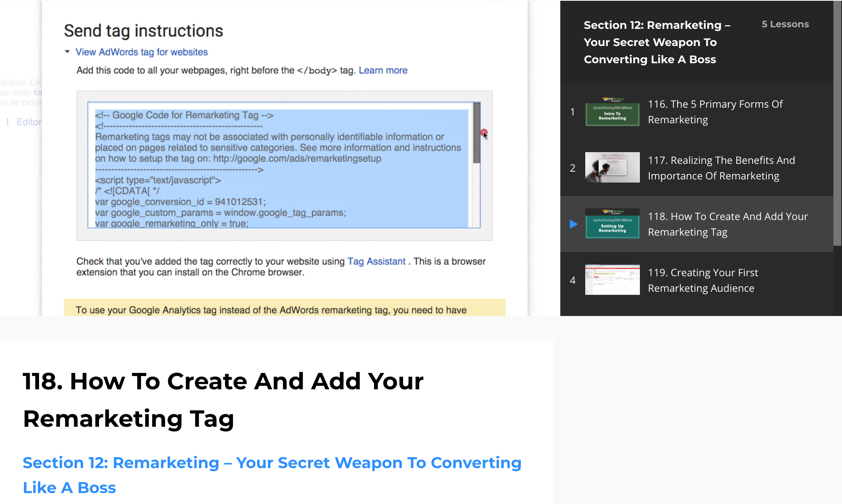The image size is (842, 504).
Task: Open the lesson 119 AdWords screenshot thumbnail
Action: pos(612,280)
